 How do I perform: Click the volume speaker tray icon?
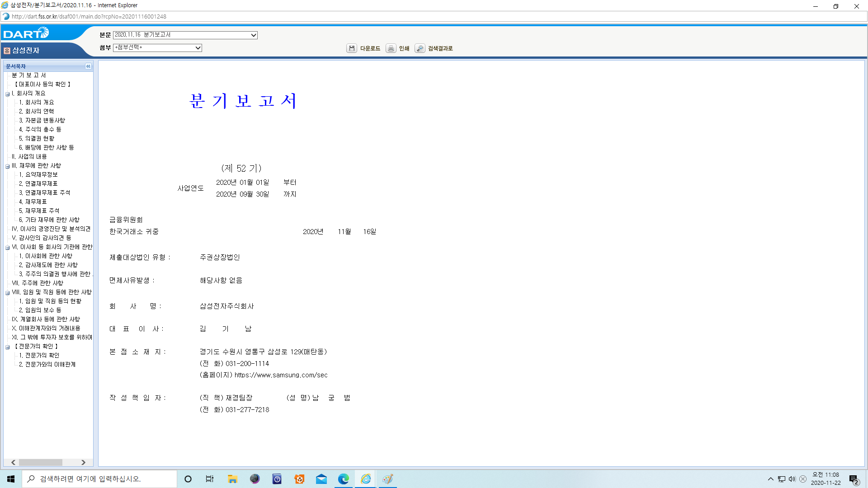pyautogui.click(x=792, y=479)
